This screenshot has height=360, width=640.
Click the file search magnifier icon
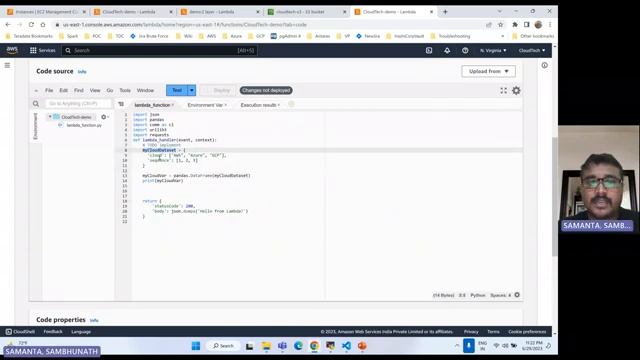point(36,104)
